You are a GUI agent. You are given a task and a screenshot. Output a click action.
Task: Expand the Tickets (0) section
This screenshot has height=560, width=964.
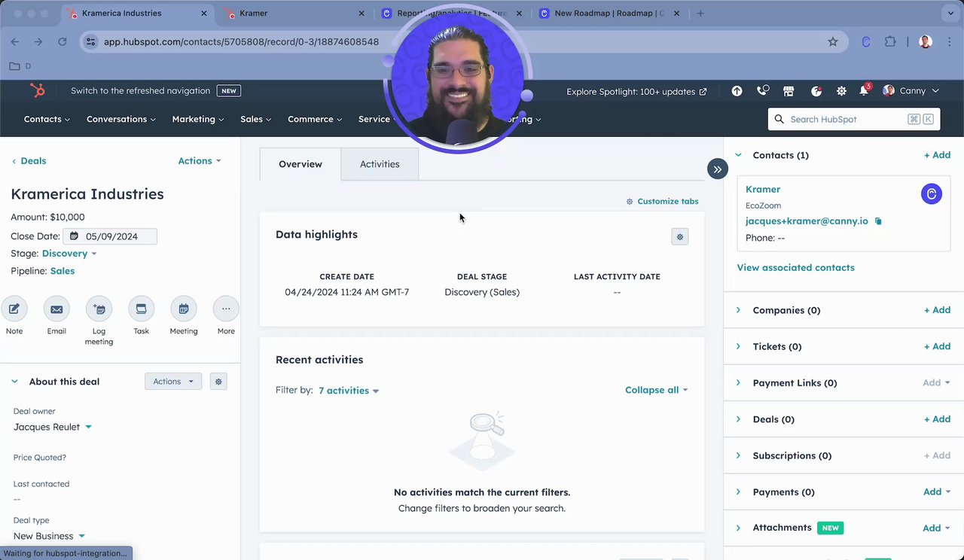tap(738, 346)
